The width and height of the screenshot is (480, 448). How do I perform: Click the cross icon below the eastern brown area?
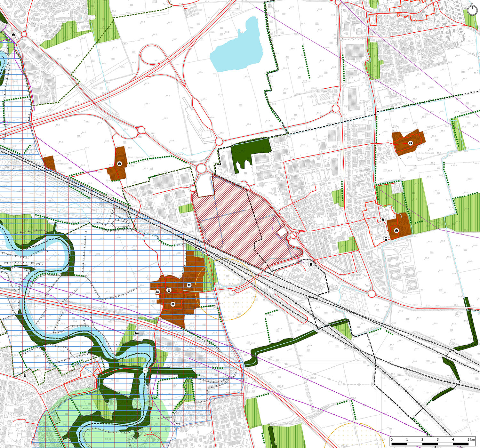(387, 238)
